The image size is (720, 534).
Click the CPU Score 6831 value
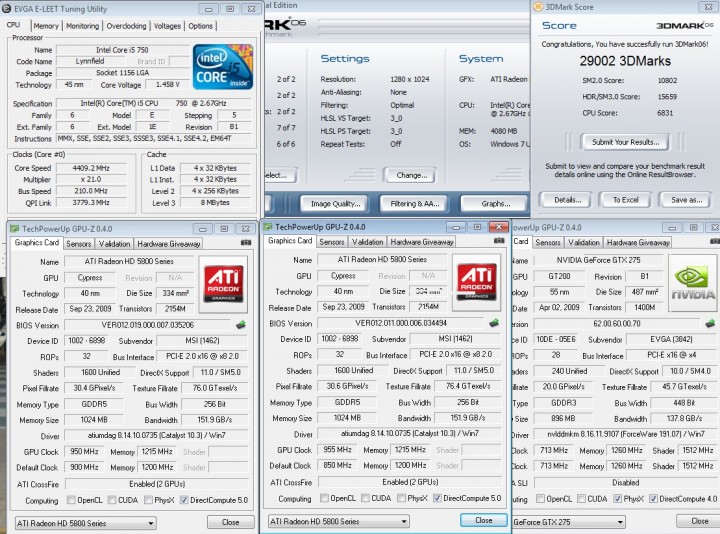tap(665, 113)
